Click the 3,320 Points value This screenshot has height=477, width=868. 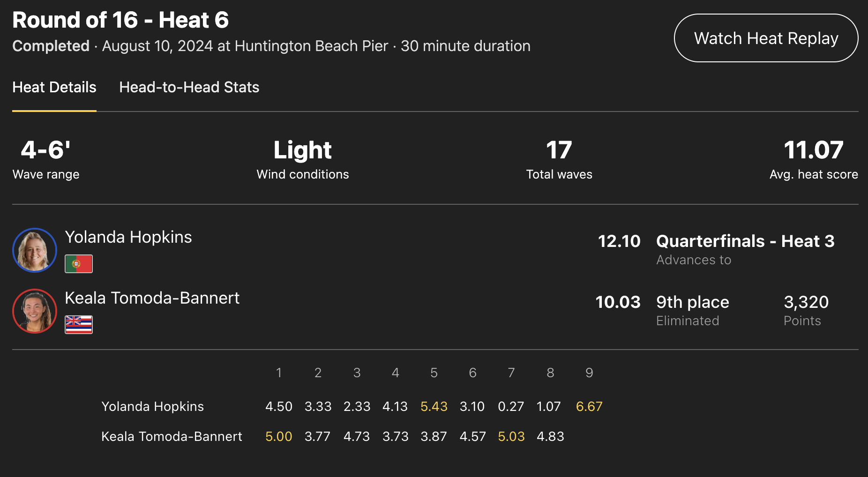coord(806,302)
